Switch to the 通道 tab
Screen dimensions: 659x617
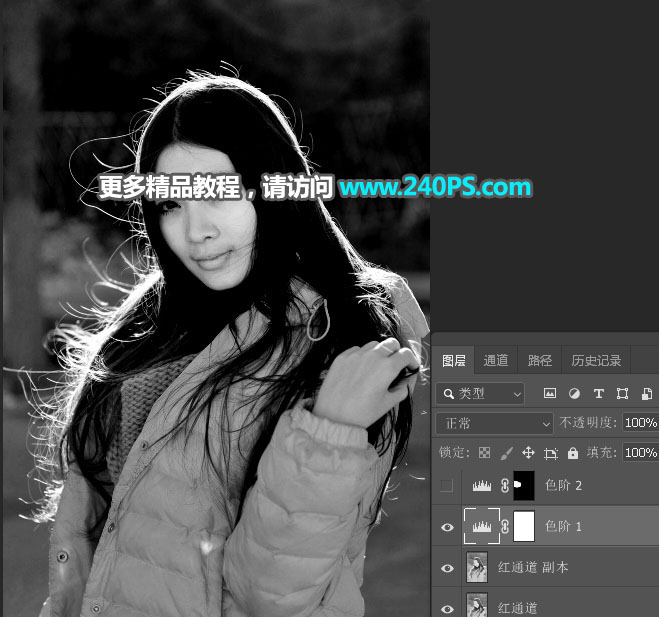tap(496, 360)
